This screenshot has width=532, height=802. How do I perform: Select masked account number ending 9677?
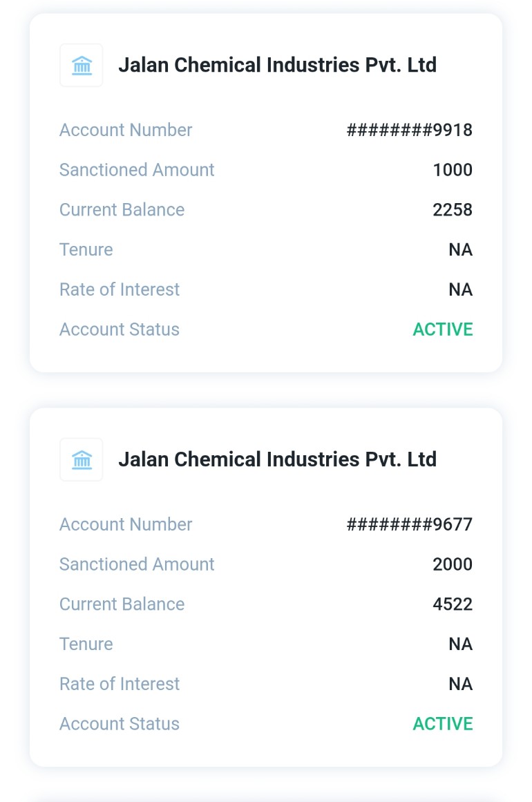point(409,524)
